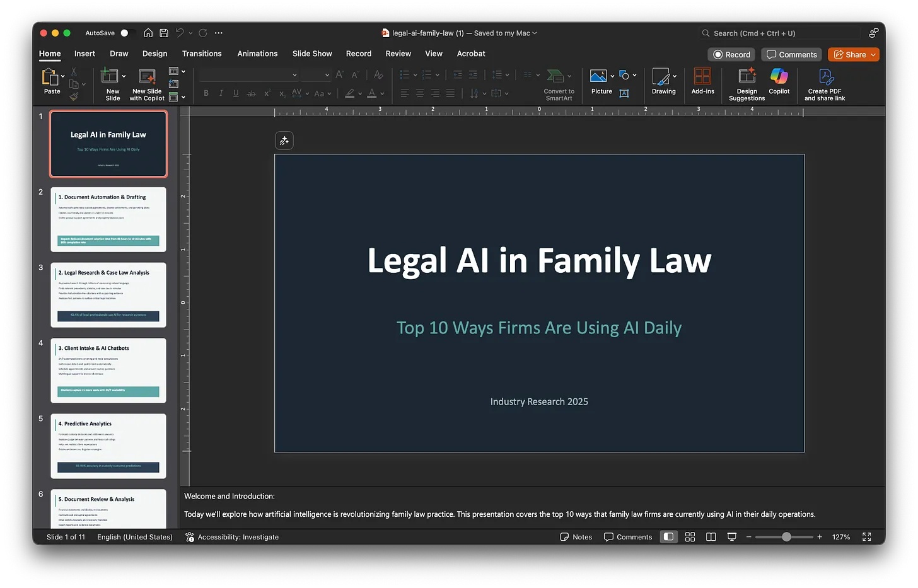Expand the Shapes dropdown arrow
The width and height of the screenshot is (918, 588).
point(634,76)
